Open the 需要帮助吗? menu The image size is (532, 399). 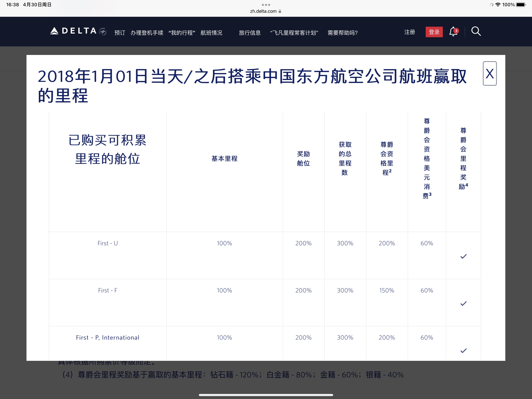click(343, 33)
